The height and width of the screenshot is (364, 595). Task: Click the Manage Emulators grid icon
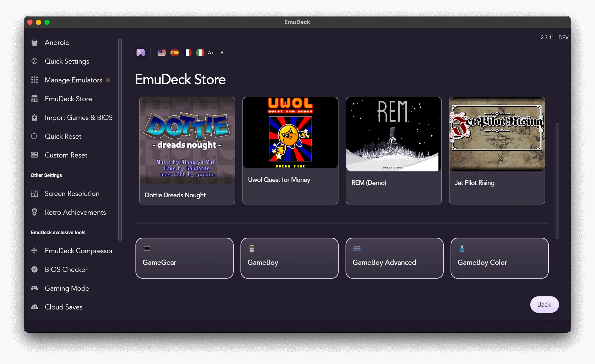pyautogui.click(x=35, y=80)
